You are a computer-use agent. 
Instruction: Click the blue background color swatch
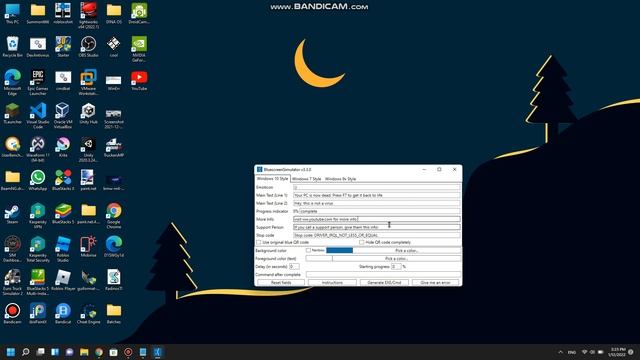pos(339,250)
